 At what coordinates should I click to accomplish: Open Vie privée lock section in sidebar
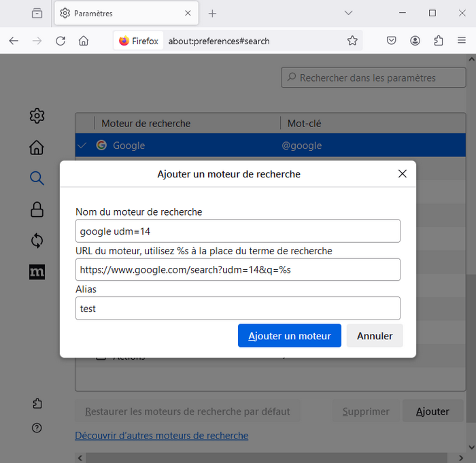[37, 209]
